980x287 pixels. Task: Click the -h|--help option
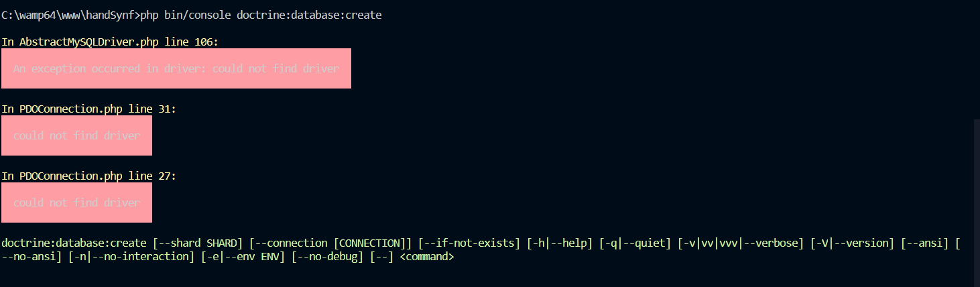tap(560, 243)
